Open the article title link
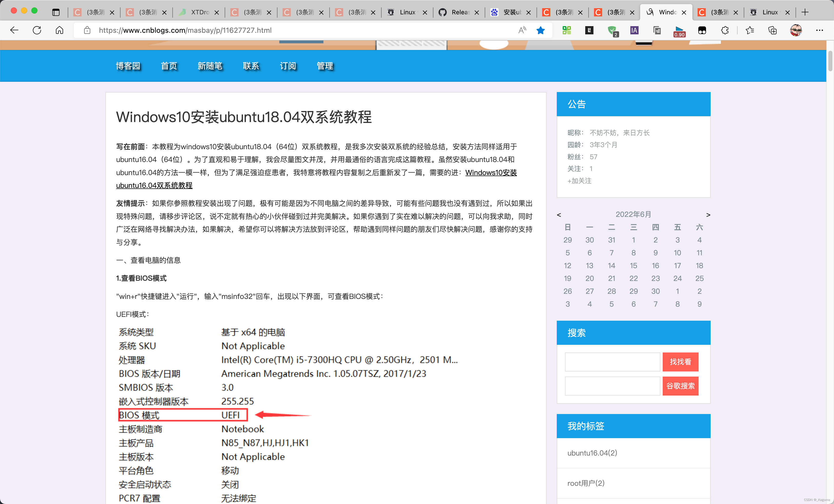This screenshot has height=504, width=834. pyautogui.click(x=244, y=117)
